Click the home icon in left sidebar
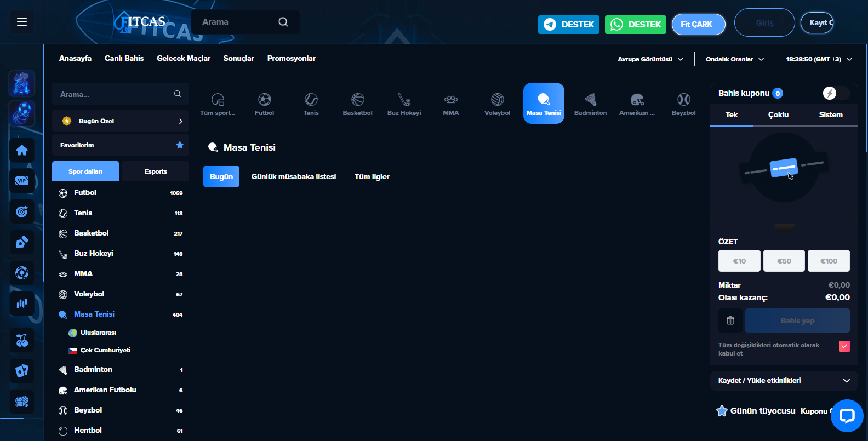This screenshot has height=441, width=868. click(x=22, y=150)
